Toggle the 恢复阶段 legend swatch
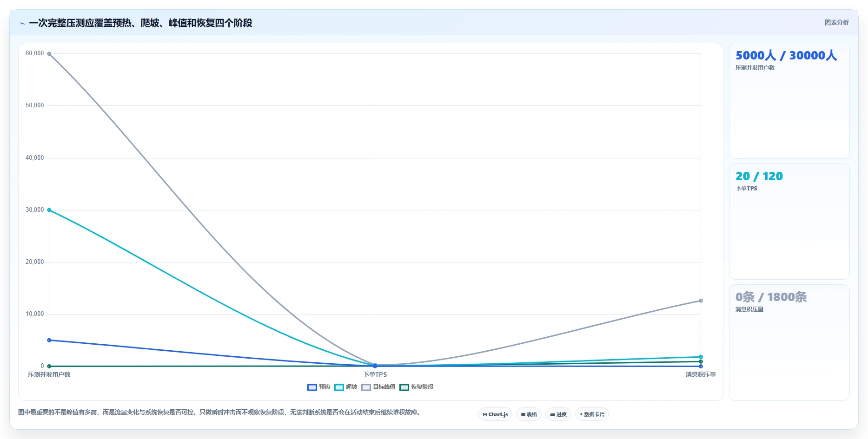868x439 pixels. (404, 387)
